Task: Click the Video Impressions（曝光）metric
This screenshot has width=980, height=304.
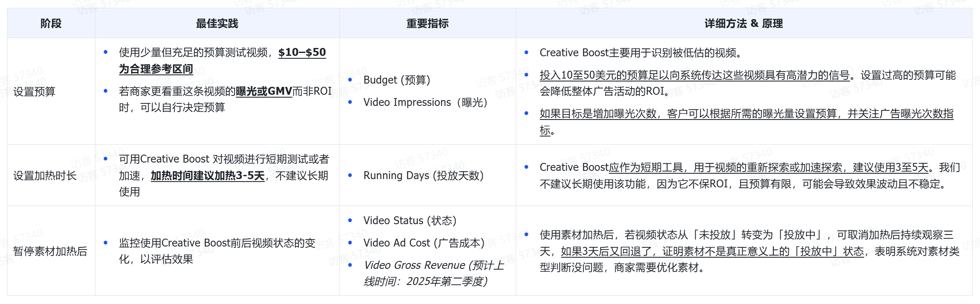Action: (x=426, y=102)
